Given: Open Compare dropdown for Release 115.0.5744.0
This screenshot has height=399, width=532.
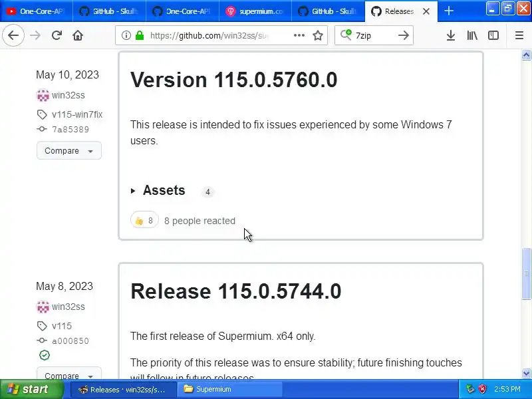Looking at the screenshot, I should pos(69,373).
